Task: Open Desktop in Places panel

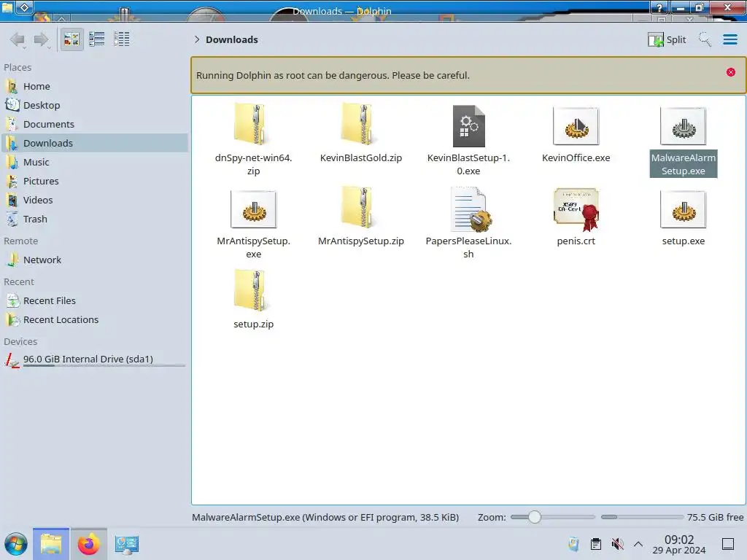Action: click(x=94, y=105)
